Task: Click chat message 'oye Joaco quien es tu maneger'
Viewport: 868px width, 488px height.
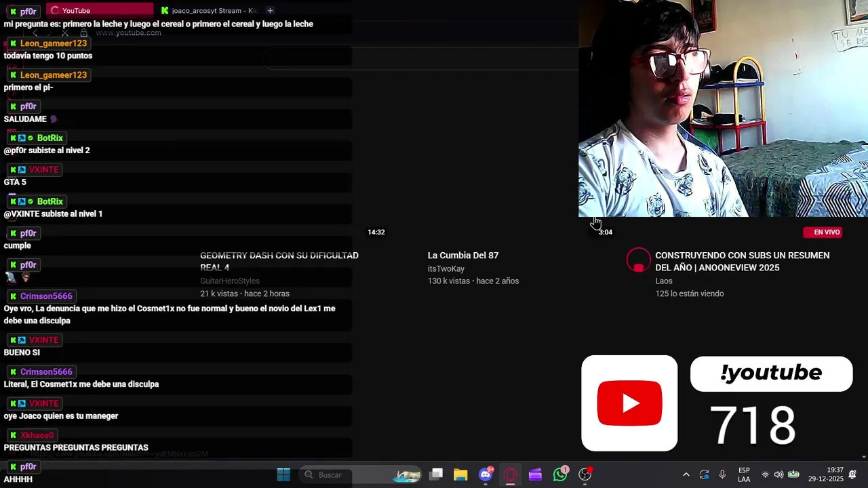Action: (x=61, y=415)
